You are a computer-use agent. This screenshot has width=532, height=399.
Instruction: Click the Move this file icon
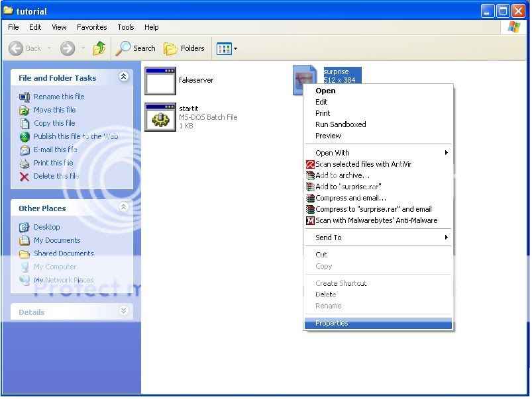(25, 111)
